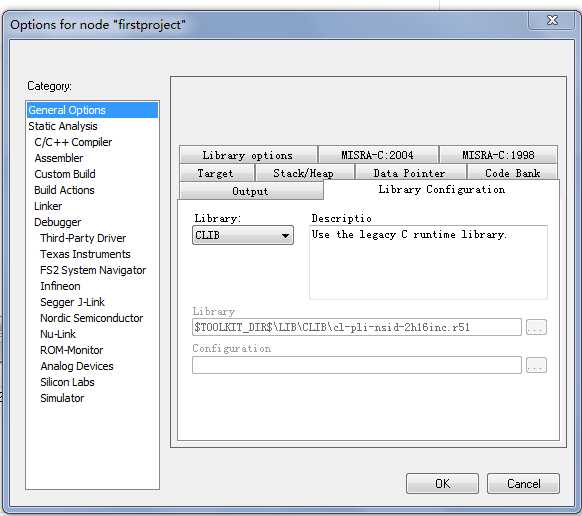The height and width of the screenshot is (516, 582).
Task: Open the Stack/Heap tab
Action: (304, 173)
